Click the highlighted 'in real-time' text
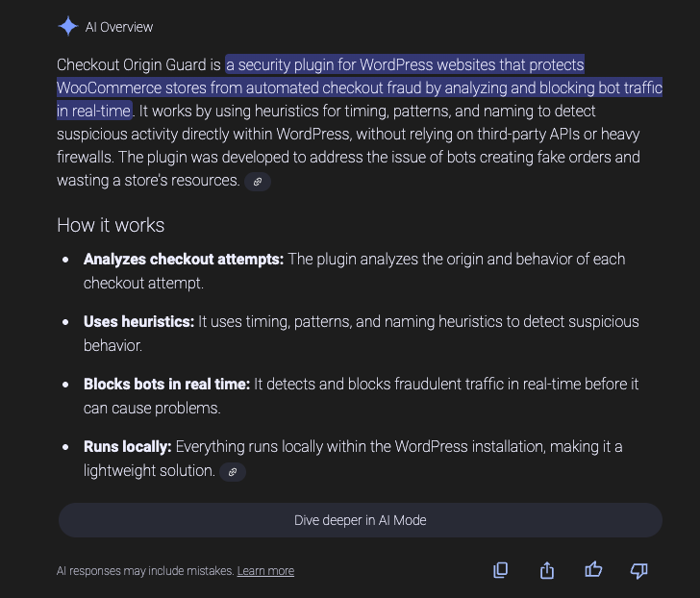Image resolution: width=700 pixels, height=598 pixels. pyautogui.click(x=94, y=111)
